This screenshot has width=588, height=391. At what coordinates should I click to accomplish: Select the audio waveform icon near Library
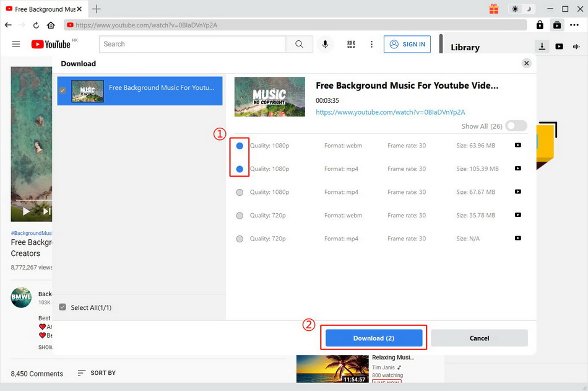(x=576, y=46)
